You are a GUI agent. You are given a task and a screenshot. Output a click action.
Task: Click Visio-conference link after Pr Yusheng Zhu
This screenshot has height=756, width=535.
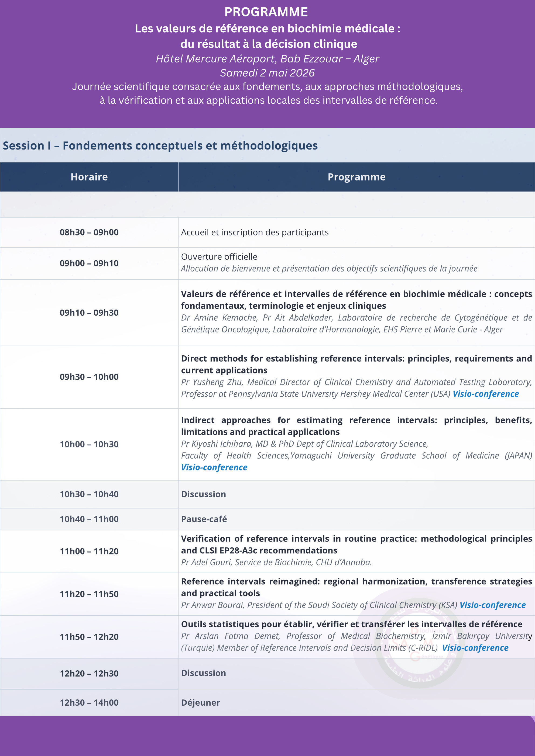point(486,394)
